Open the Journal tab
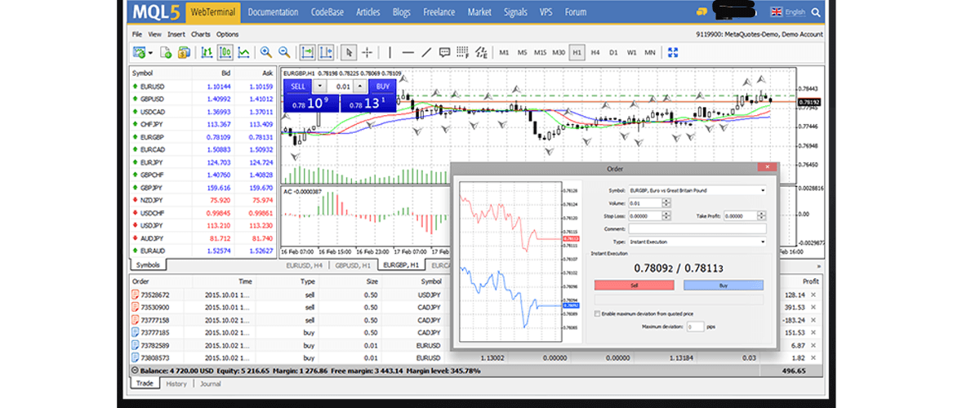 coord(208,384)
